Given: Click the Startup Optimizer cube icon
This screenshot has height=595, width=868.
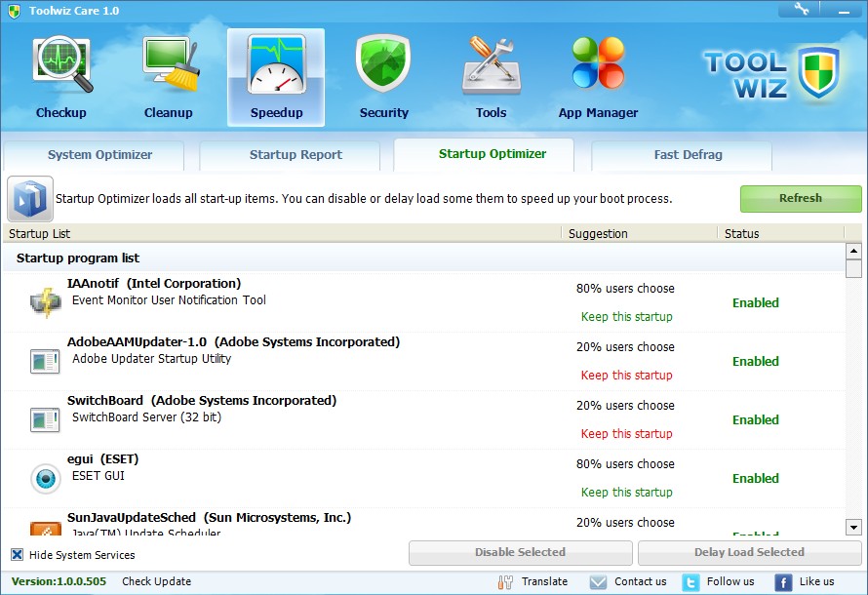Looking at the screenshot, I should [x=30, y=199].
